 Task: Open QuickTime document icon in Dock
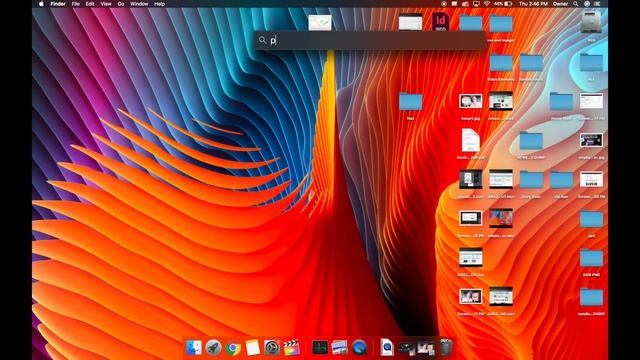387,348
